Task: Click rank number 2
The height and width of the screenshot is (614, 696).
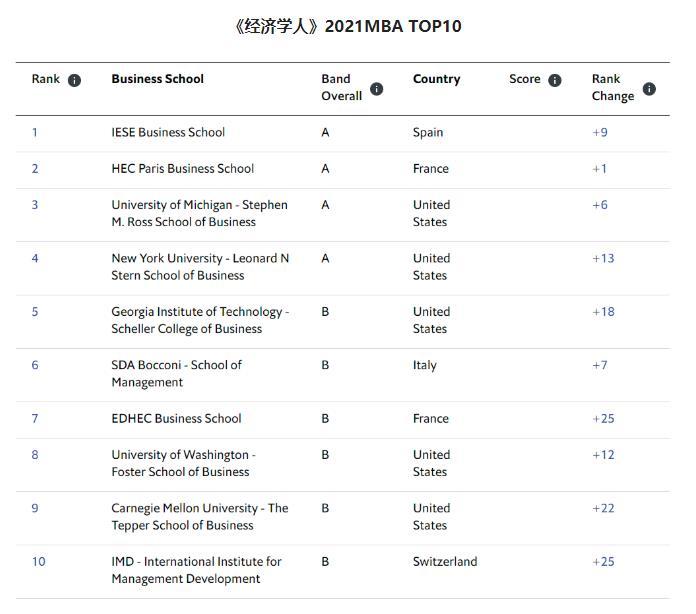Action: pyautogui.click(x=35, y=169)
